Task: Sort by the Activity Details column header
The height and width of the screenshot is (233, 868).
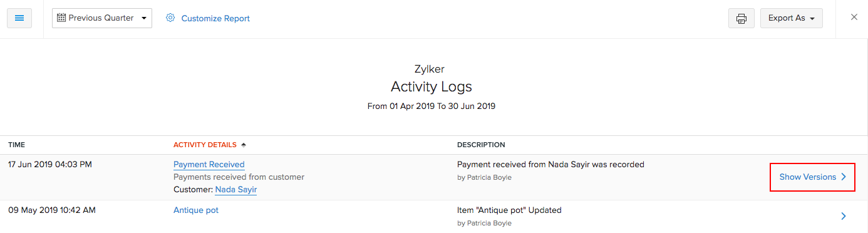Action: tap(205, 145)
